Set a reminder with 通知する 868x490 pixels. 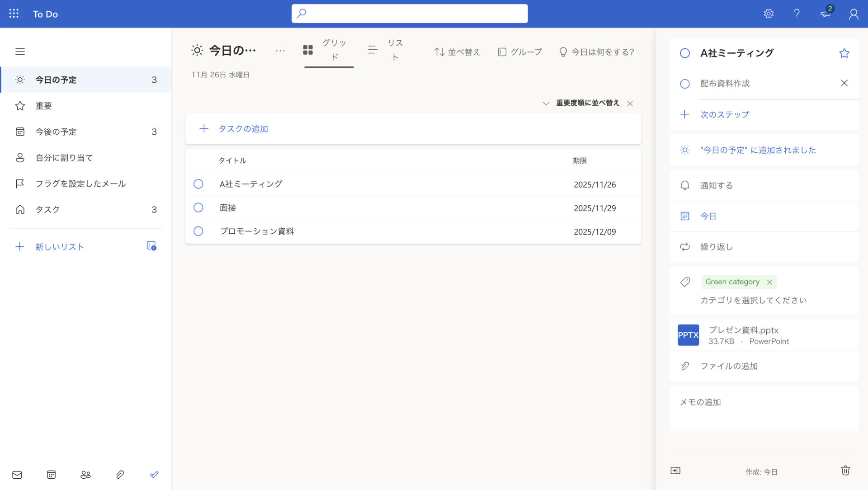tap(716, 185)
